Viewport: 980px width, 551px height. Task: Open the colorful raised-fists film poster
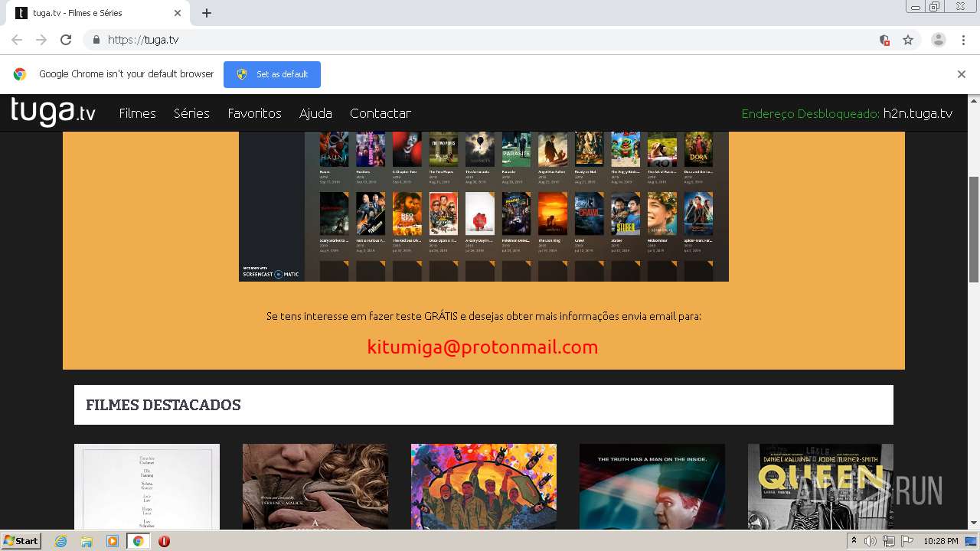pos(484,487)
